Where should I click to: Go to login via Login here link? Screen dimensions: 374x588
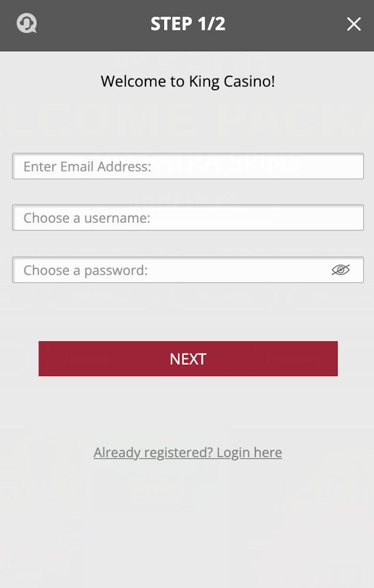[x=249, y=453]
